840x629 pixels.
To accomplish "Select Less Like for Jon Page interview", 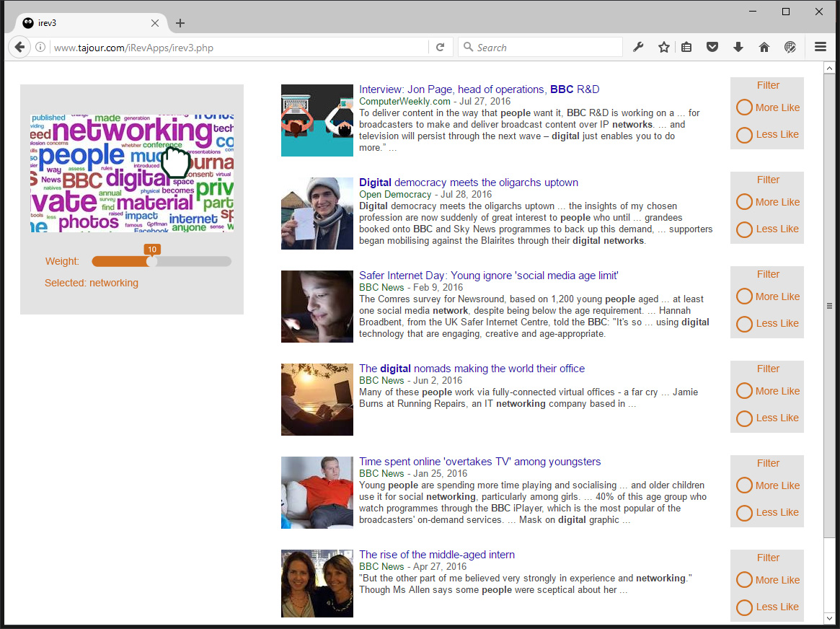I will 744,134.
